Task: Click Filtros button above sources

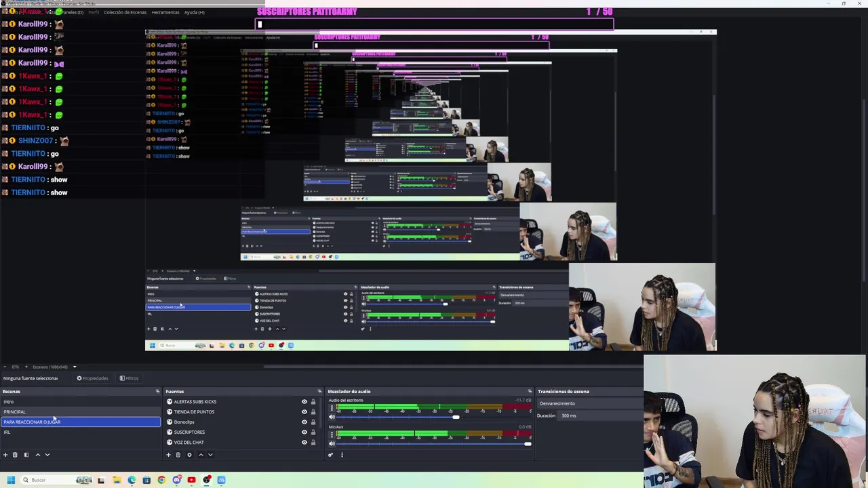Action: point(129,378)
